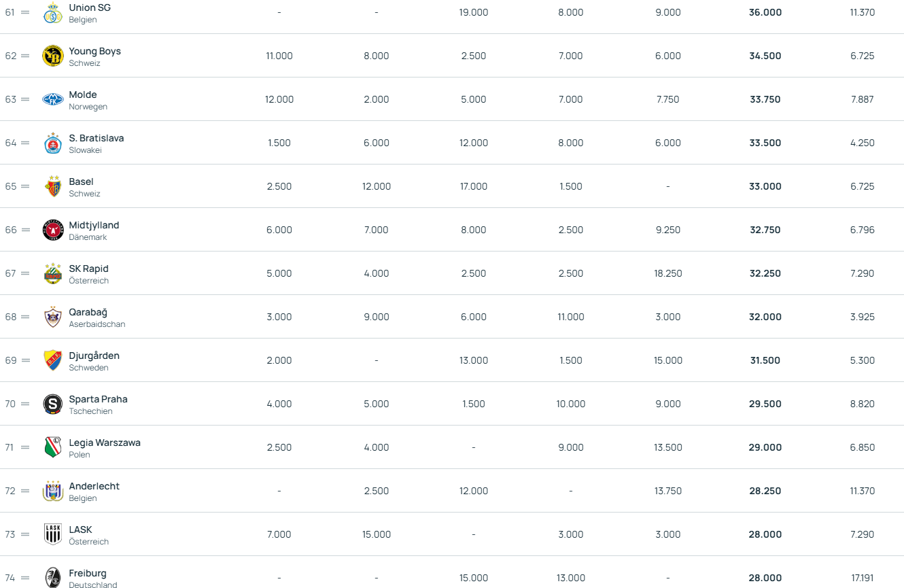Follow the Sparta Praha name link
Image resolution: width=904 pixels, height=588 pixels.
(98, 399)
